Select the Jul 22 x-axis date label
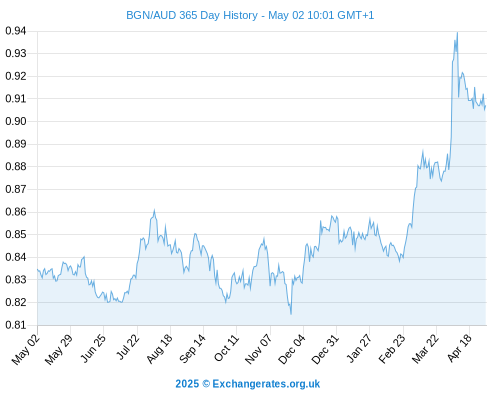The image size is (495, 400). point(128,347)
